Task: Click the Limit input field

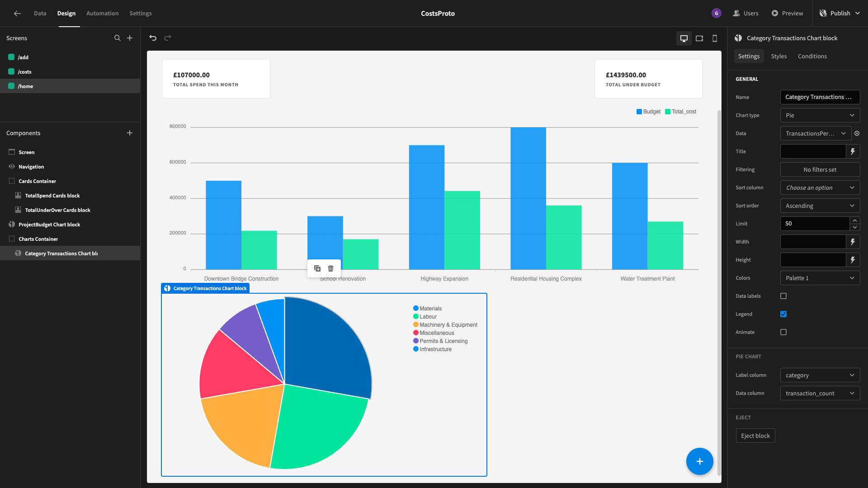Action: (815, 224)
